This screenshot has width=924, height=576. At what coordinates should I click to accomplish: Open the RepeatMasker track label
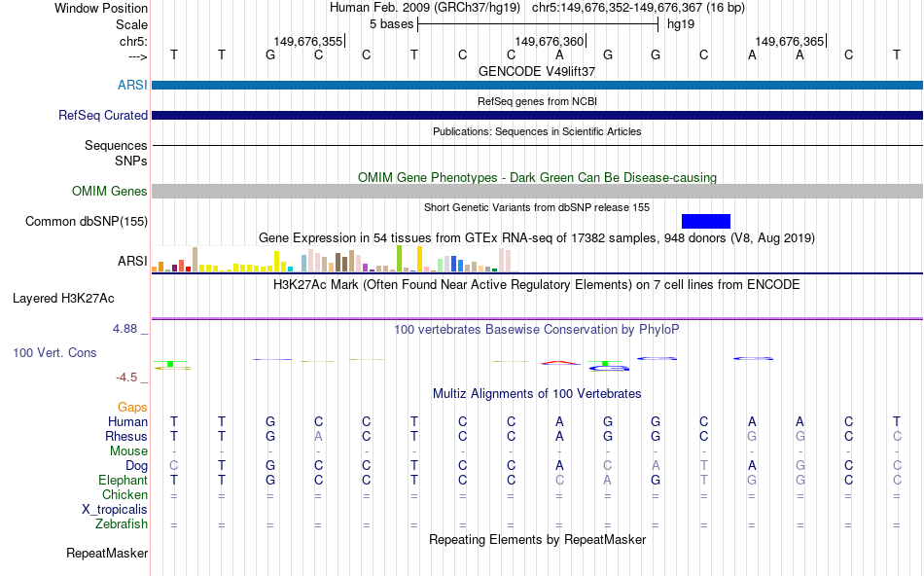pos(107,553)
